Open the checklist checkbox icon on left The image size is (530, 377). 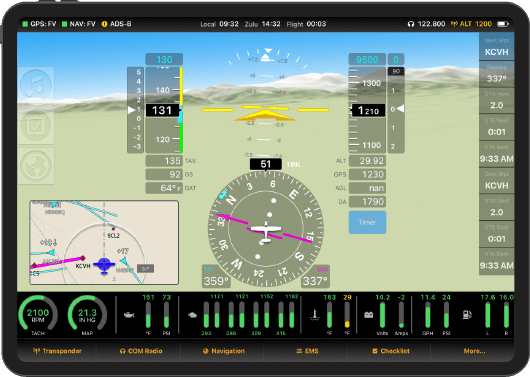point(36,126)
